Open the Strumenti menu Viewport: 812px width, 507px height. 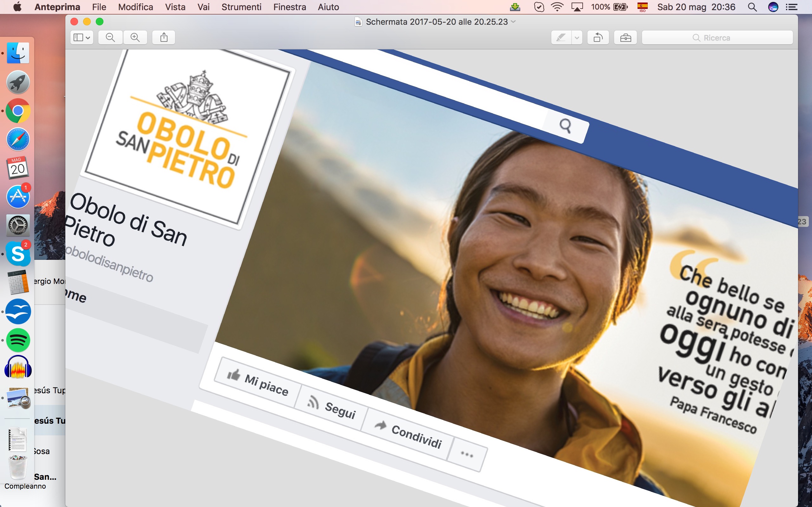(x=241, y=7)
